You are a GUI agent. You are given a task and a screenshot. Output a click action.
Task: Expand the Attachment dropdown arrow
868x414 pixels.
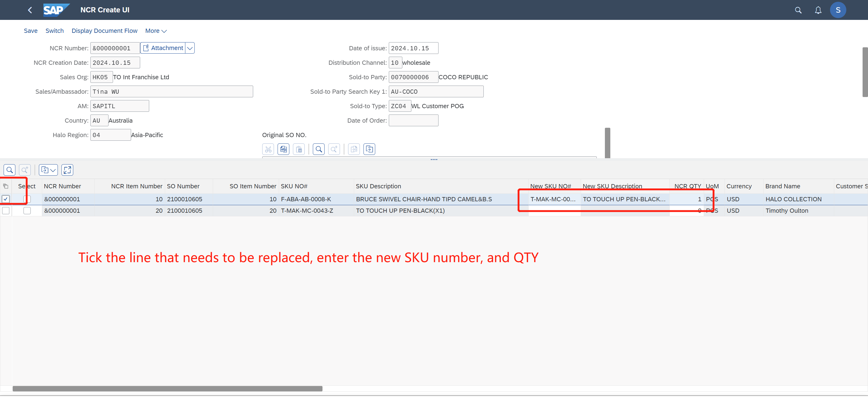click(x=190, y=48)
